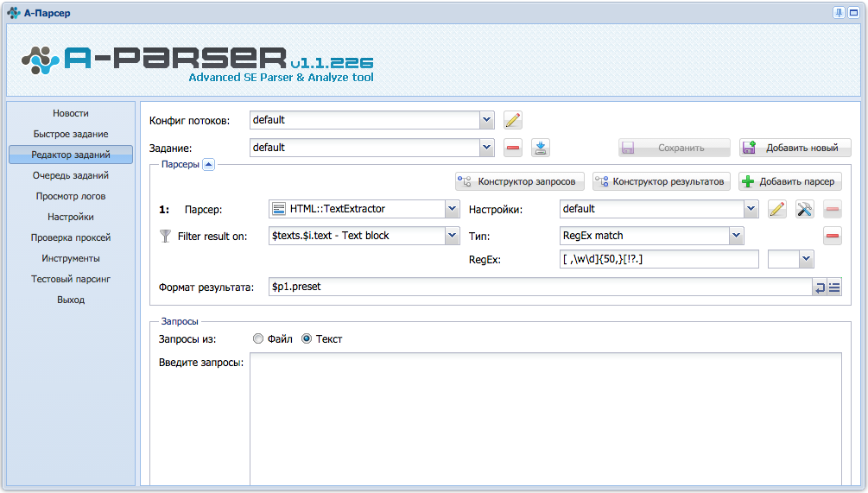Open Настройки in the sidebar
This screenshot has width=868, height=493.
tap(71, 217)
